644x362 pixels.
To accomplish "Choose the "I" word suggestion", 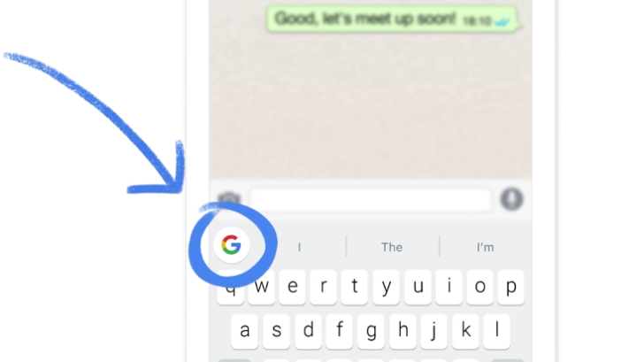I will click(299, 247).
